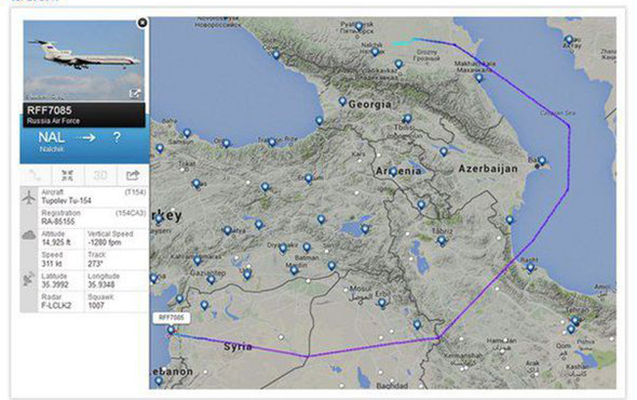Select the RFF7085 label on the map
The width and height of the screenshot is (637, 400).
coord(172,317)
